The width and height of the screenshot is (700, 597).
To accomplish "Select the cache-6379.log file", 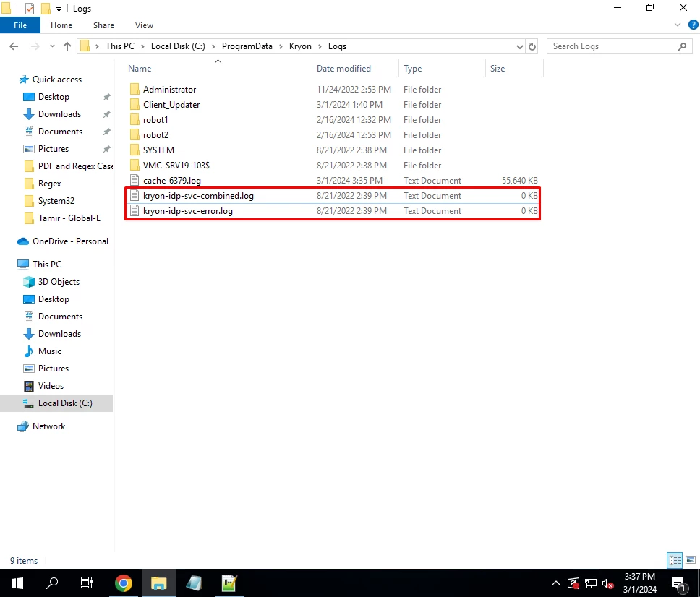I will [x=171, y=180].
